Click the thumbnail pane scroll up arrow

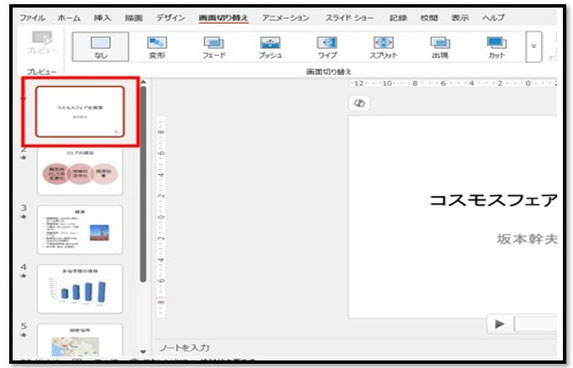[143, 82]
